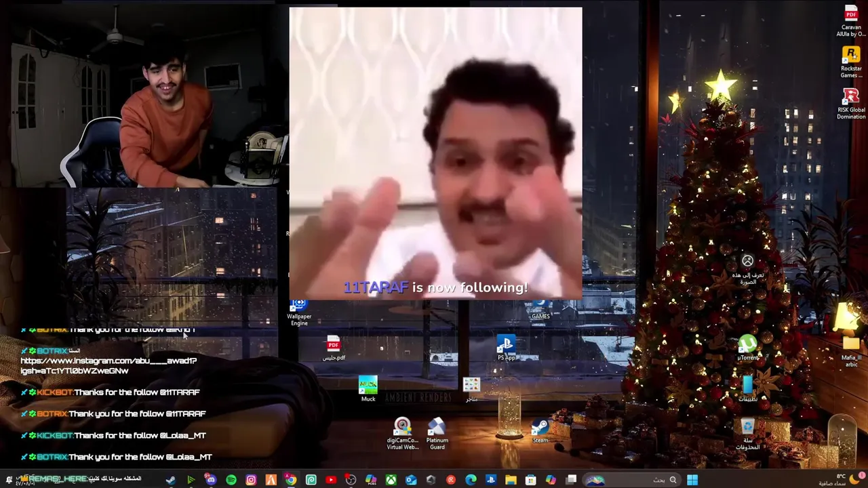Click KICKBOT 'Thanks for the follow @11TARAF' message

110,392
